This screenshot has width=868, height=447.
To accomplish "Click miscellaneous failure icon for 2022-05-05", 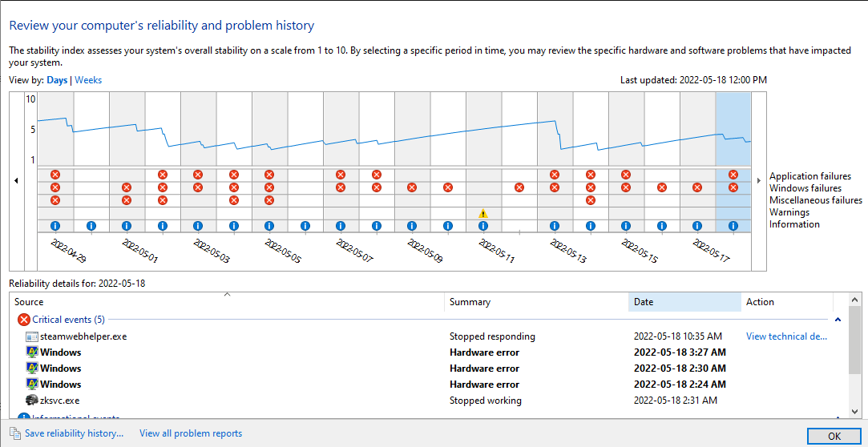I will point(269,200).
